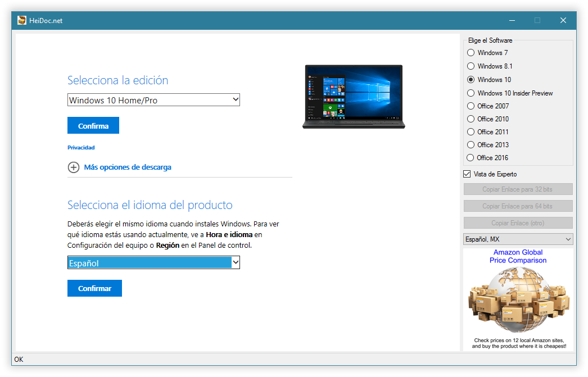Open the Español product language dropdown

(153, 263)
